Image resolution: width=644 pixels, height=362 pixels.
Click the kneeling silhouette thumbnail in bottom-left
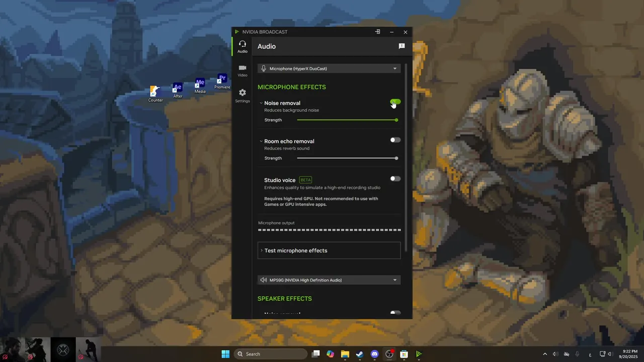pos(88,349)
